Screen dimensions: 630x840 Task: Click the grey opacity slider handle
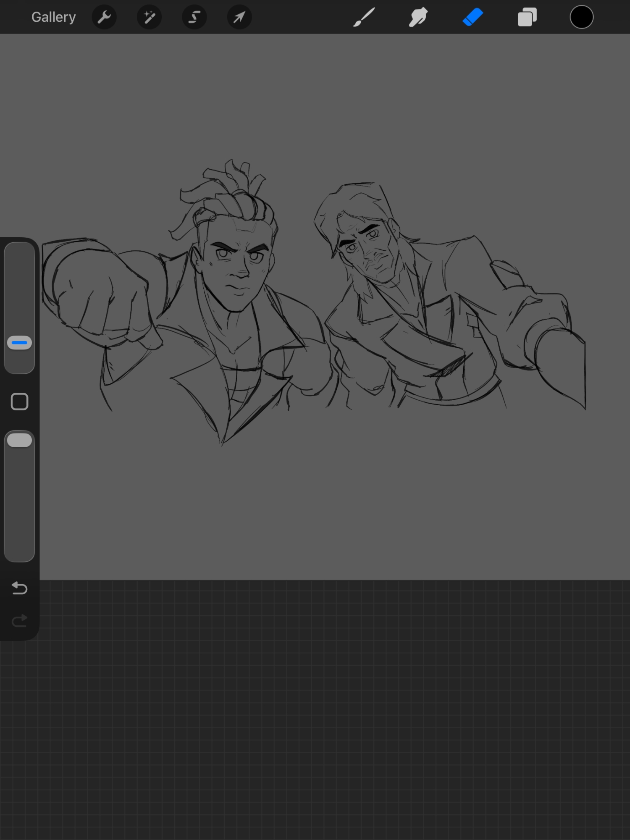click(19, 440)
